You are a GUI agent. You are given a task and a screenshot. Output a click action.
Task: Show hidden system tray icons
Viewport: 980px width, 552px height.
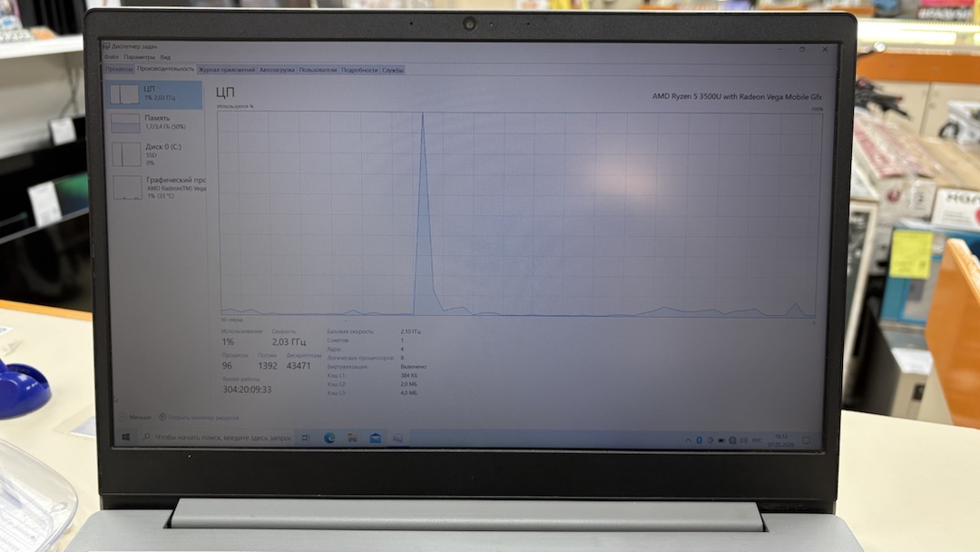688,440
